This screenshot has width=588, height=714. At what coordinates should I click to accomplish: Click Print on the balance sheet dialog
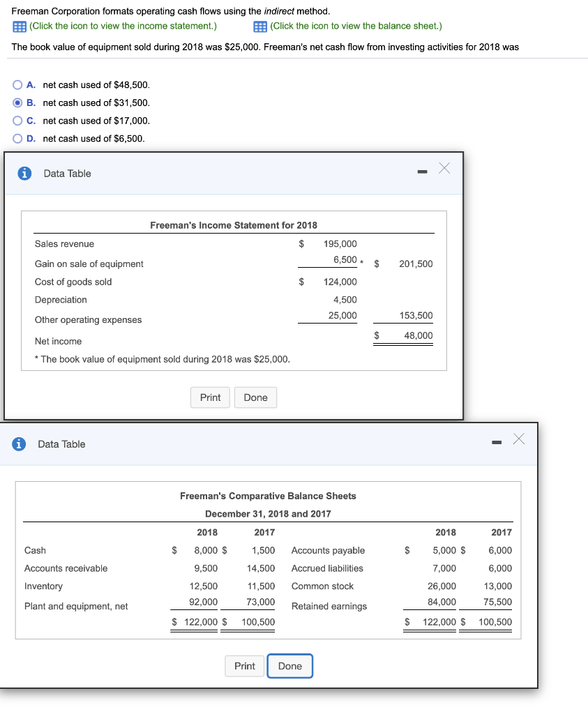click(x=244, y=666)
